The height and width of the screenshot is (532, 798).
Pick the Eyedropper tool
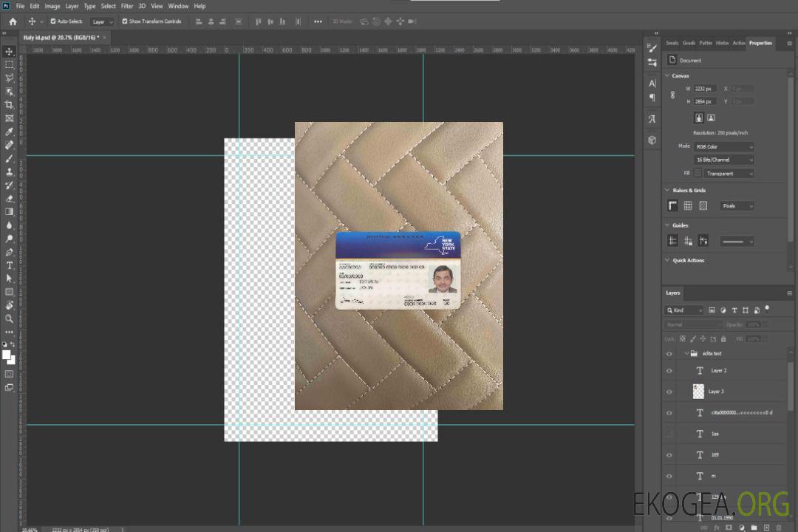click(x=9, y=132)
